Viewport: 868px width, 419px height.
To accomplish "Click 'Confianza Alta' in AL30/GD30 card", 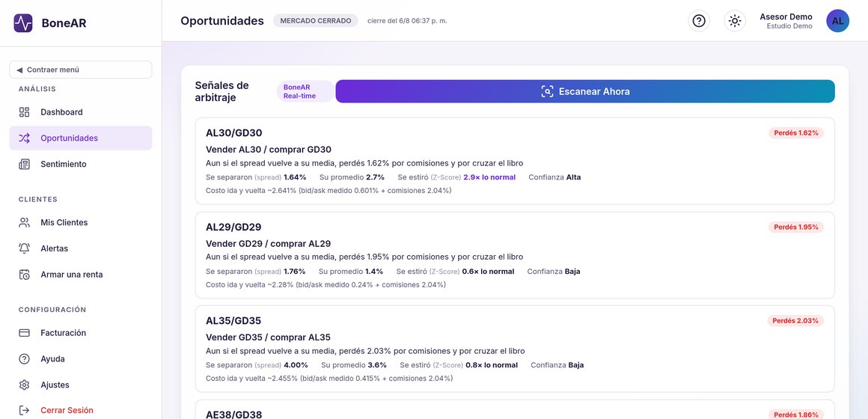I will coord(554,177).
